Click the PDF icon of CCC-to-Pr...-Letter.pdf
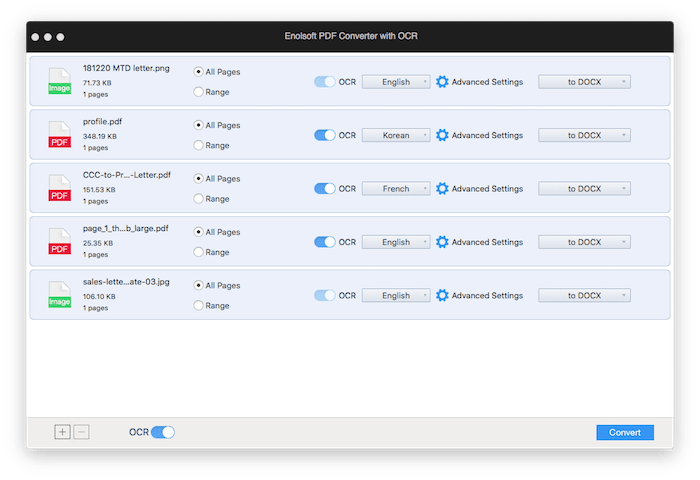Viewport: 700px width, 480px height. (59, 188)
